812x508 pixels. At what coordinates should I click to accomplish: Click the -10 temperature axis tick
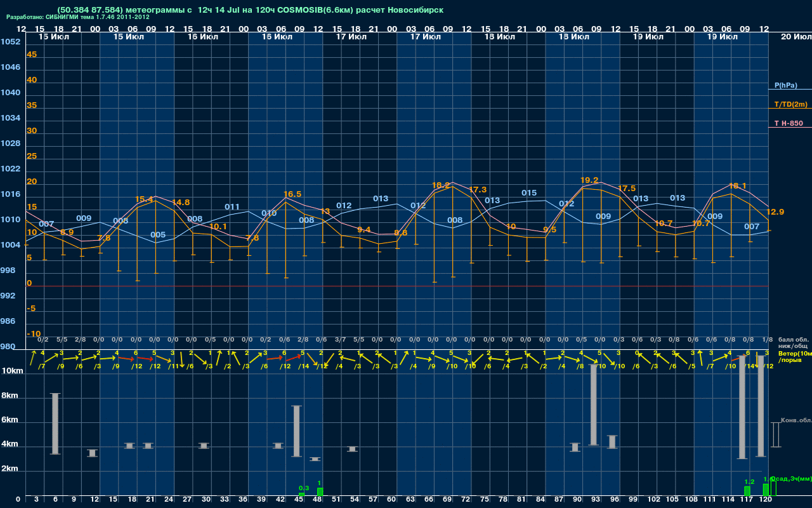click(34, 334)
